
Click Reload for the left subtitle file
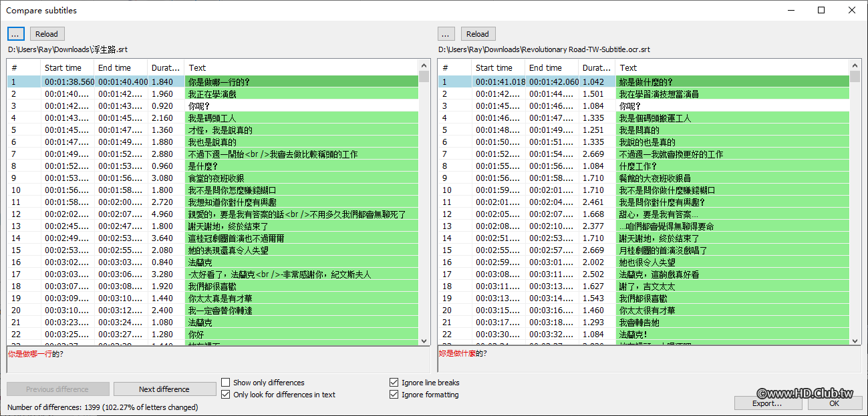point(47,34)
